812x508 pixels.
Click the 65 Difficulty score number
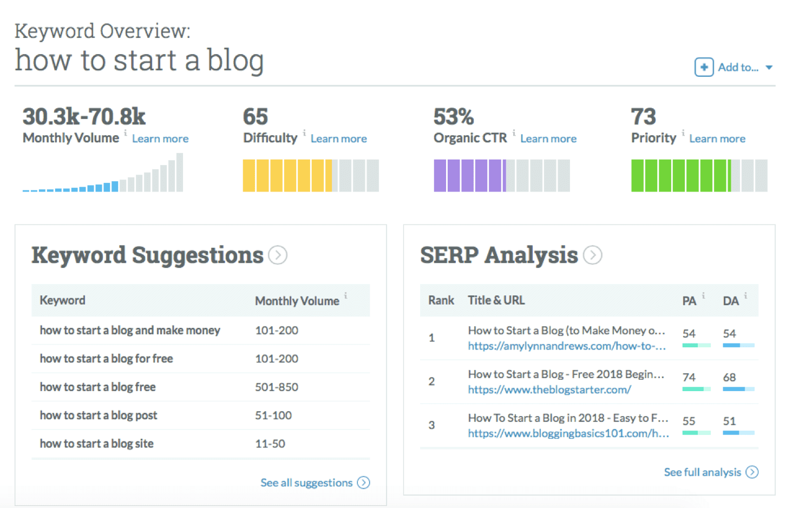click(256, 116)
